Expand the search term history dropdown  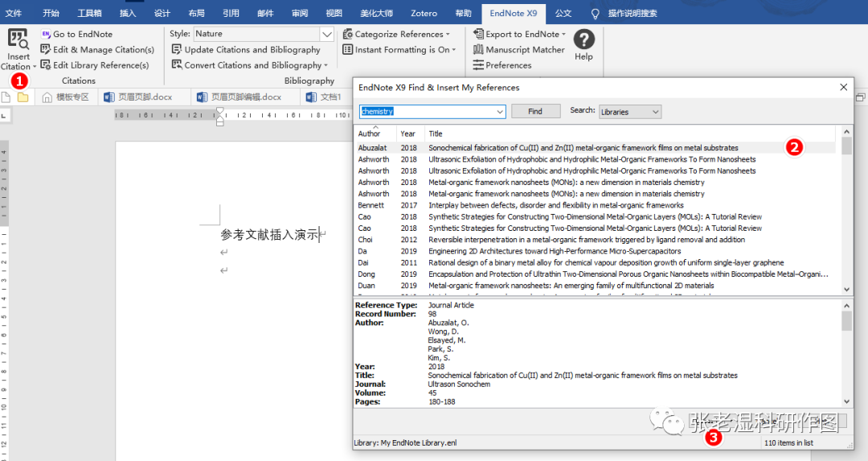click(x=500, y=111)
